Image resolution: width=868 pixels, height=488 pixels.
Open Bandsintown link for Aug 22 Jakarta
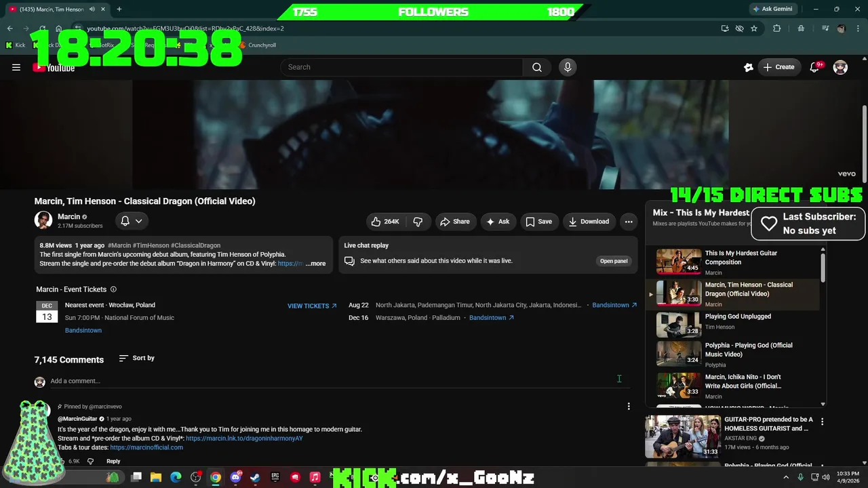(614, 305)
